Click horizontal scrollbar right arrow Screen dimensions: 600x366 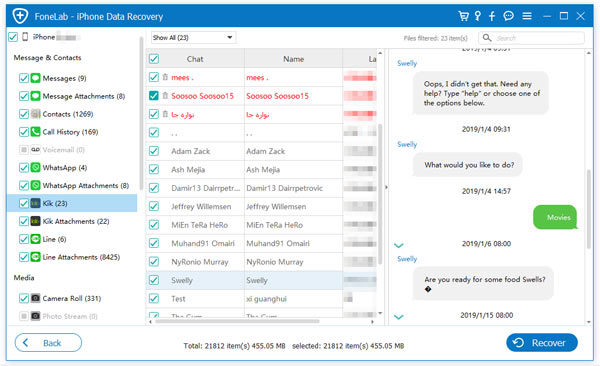(372, 322)
